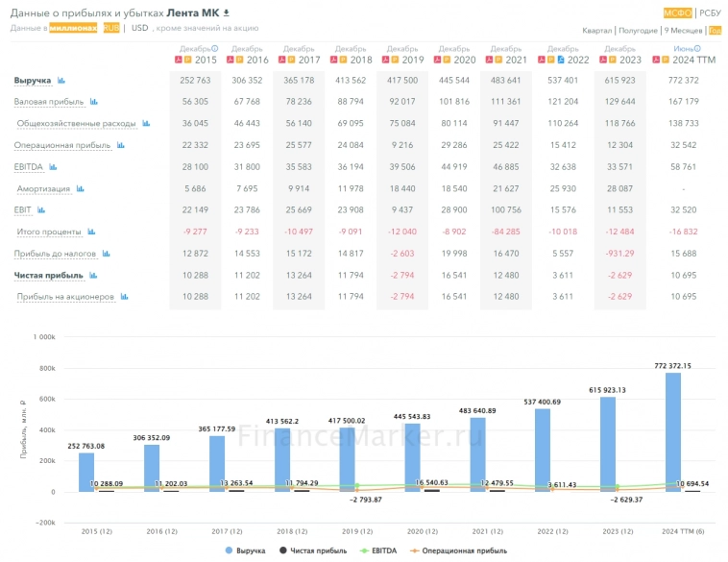The height and width of the screenshot is (562, 728).
Task: Switch period to Квартал
Action: click(x=596, y=31)
